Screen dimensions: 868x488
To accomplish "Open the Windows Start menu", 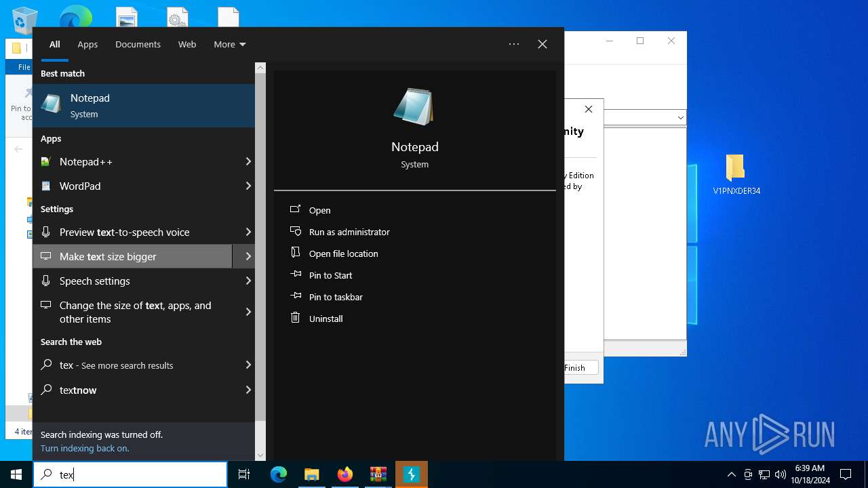I will tap(16, 474).
